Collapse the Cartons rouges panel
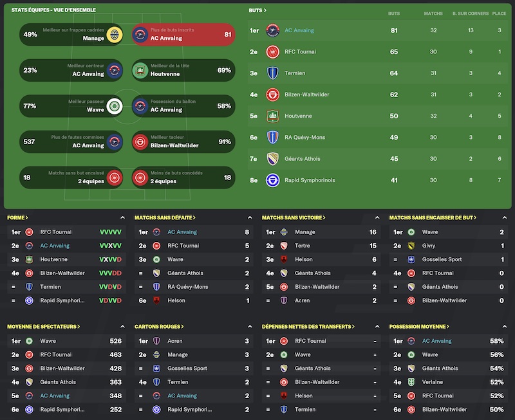The width and height of the screenshot is (515, 420). [x=250, y=327]
